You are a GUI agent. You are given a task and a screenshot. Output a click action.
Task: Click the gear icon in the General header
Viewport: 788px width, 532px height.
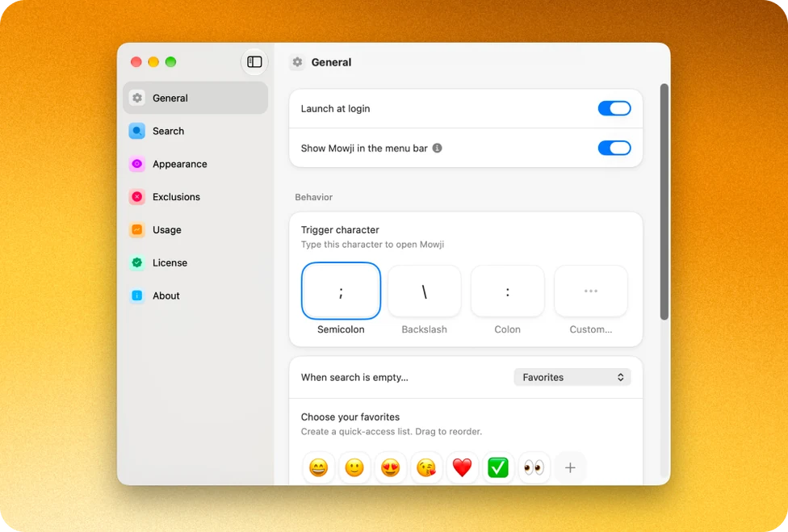click(x=297, y=62)
